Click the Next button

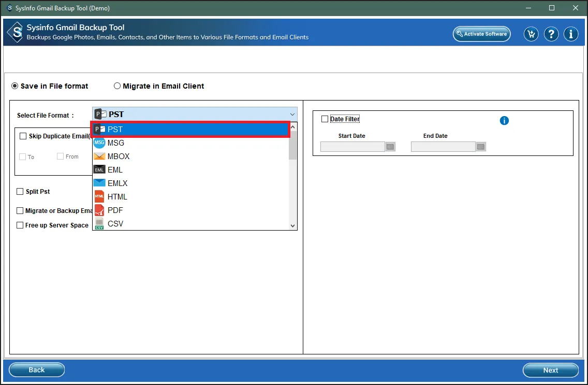tap(550, 370)
